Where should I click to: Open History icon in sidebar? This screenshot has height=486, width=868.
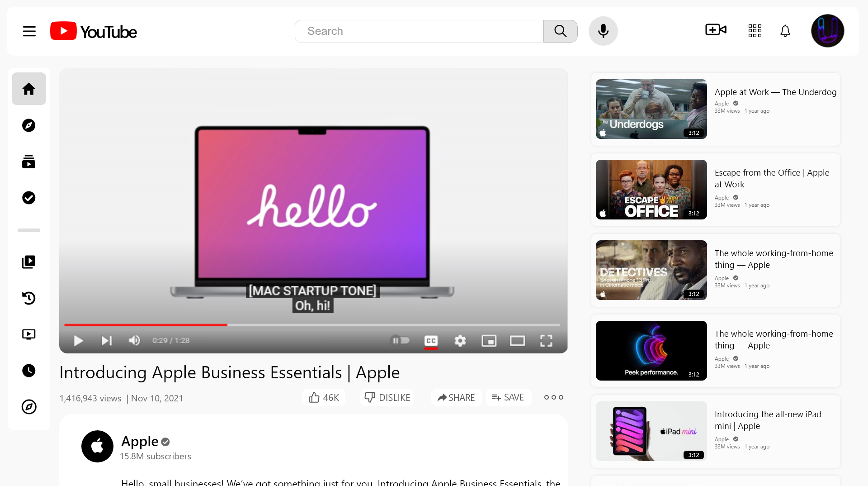tap(29, 298)
